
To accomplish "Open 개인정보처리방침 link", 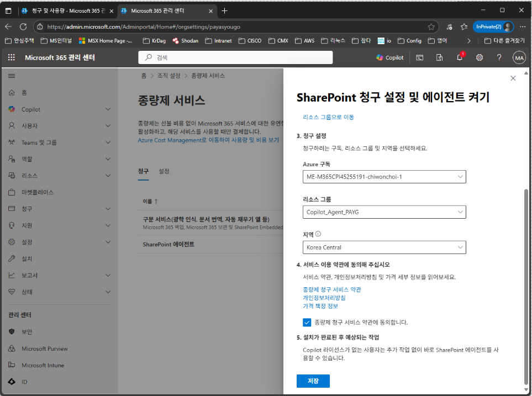I will click(x=324, y=298).
